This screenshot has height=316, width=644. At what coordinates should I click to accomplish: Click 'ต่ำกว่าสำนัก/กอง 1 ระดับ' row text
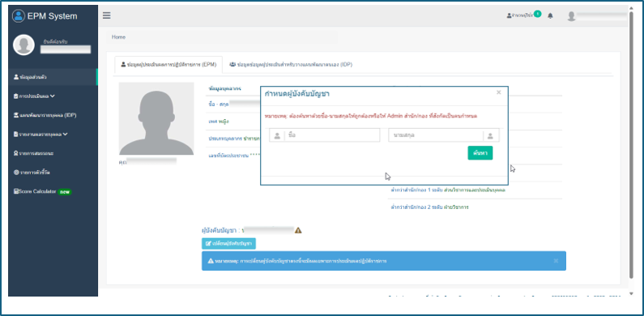[x=448, y=190]
